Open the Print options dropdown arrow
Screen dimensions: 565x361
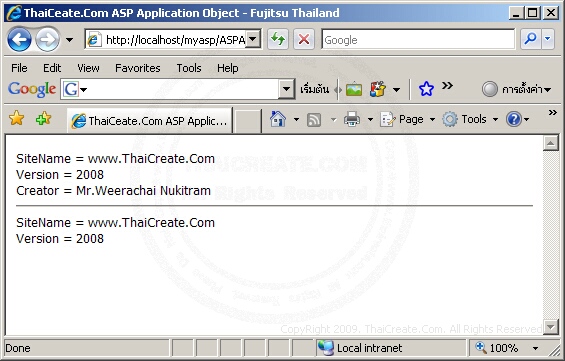[x=370, y=119]
